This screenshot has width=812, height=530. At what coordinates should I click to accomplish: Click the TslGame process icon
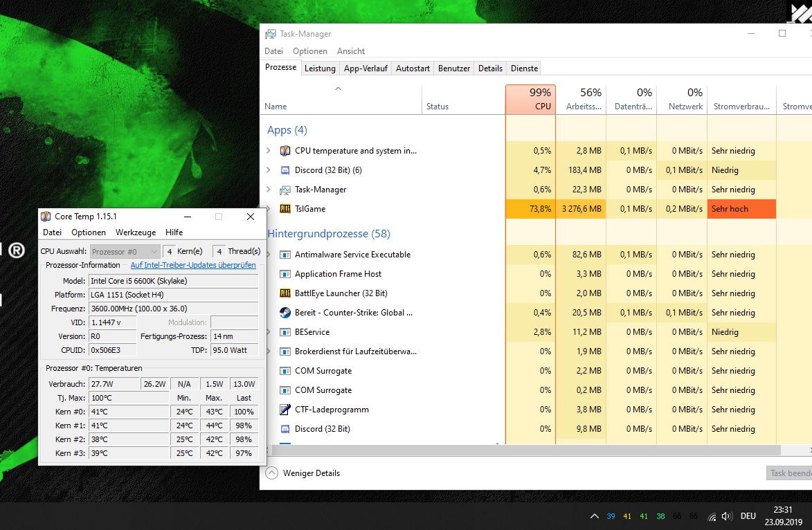tap(285, 208)
